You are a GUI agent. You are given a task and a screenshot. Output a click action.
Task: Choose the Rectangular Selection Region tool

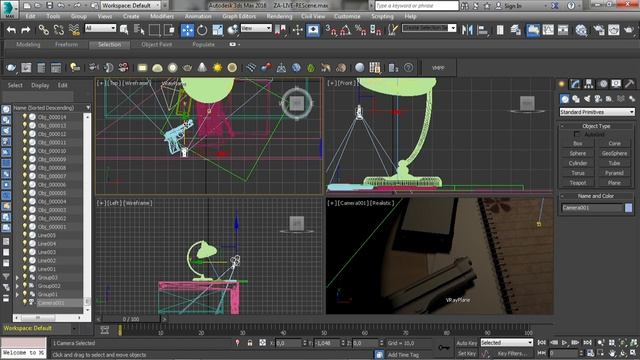154,30
